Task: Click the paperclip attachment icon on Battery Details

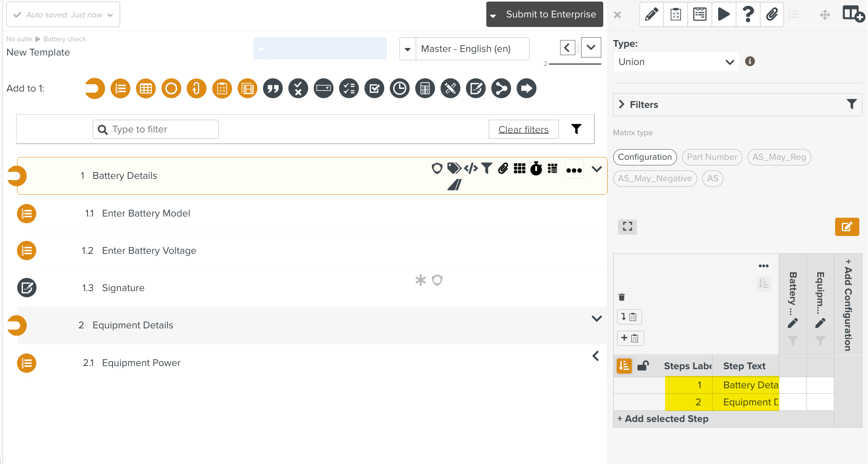Action: pos(503,169)
